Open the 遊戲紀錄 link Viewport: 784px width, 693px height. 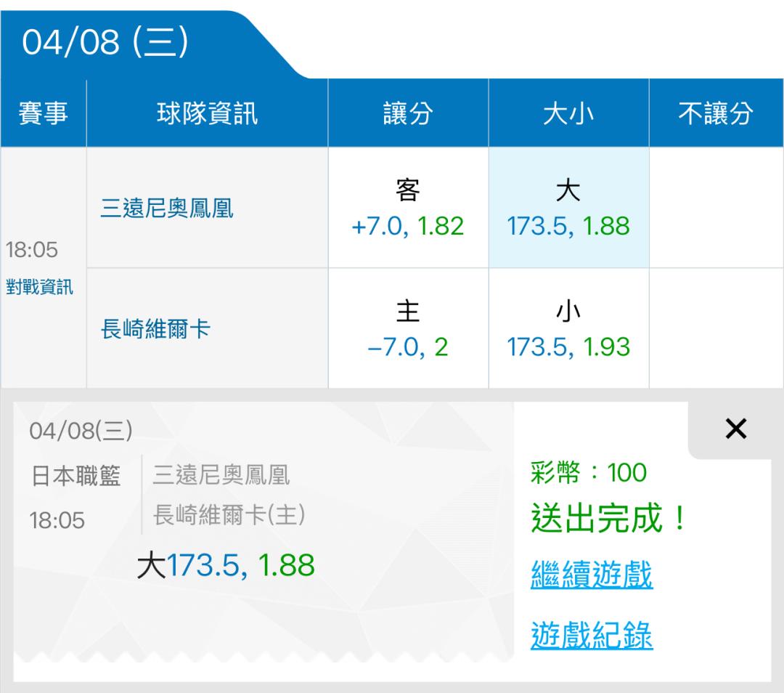coord(592,636)
